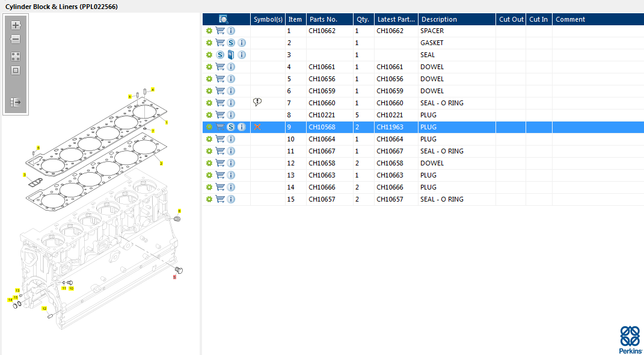The height and width of the screenshot is (355, 644).
Task: Add PLUG CH10664 to the cart
Action: point(220,139)
